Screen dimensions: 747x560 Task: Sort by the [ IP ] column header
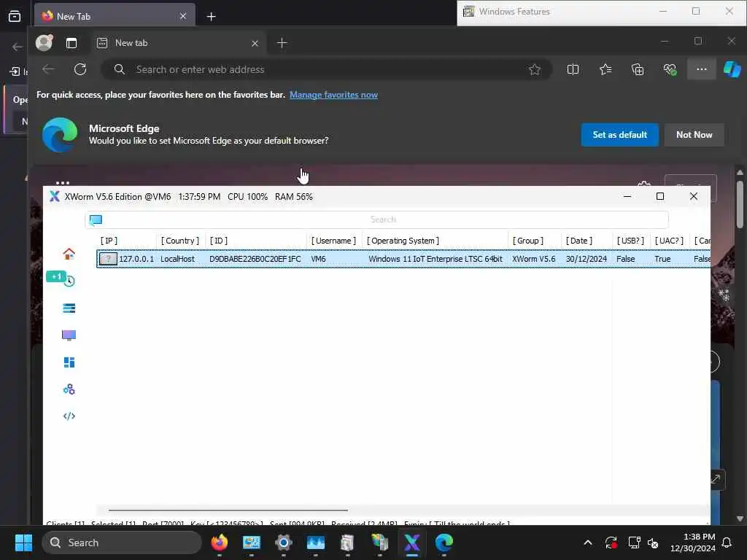pyautogui.click(x=109, y=241)
